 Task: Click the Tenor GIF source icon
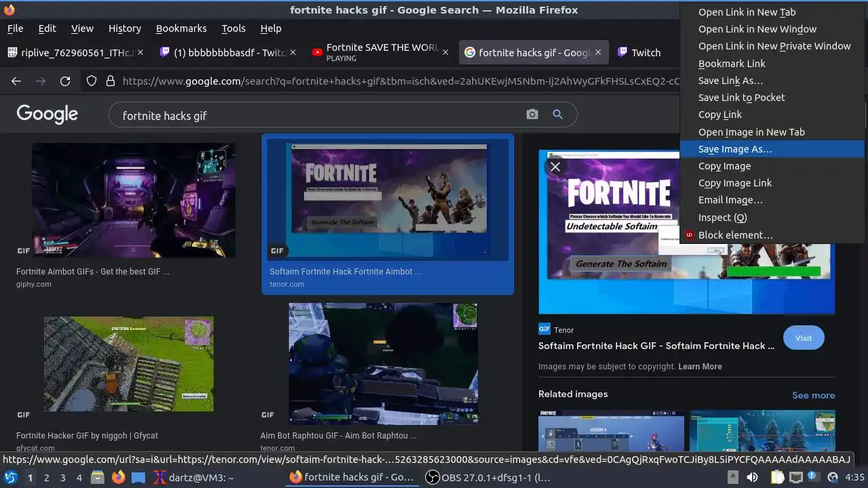pos(544,329)
